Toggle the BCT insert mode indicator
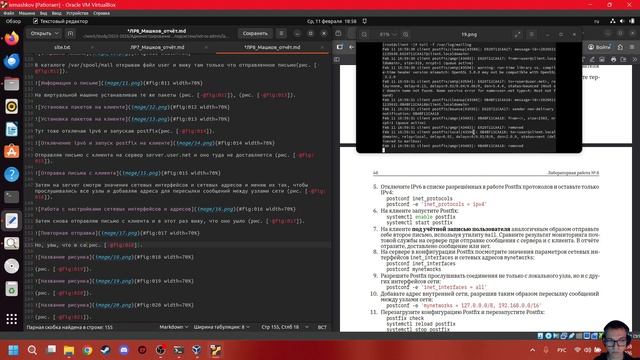The image size is (640, 360). pos(322,327)
